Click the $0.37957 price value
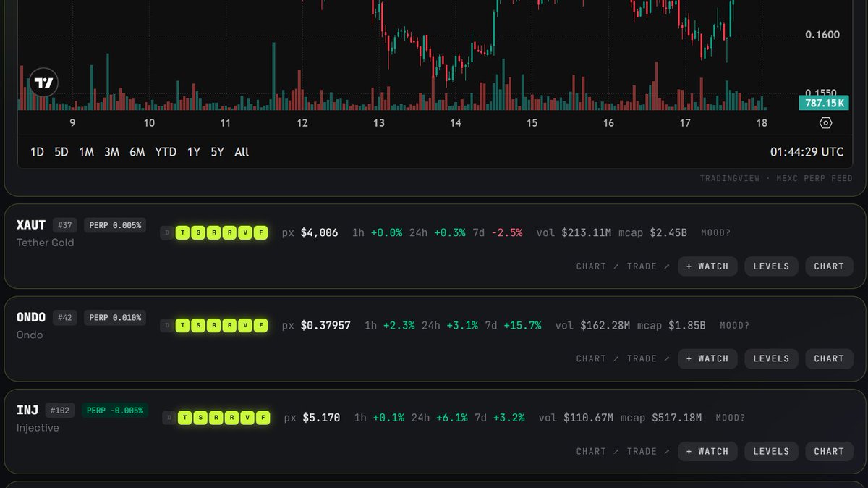868x488 pixels. pos(325,325)
